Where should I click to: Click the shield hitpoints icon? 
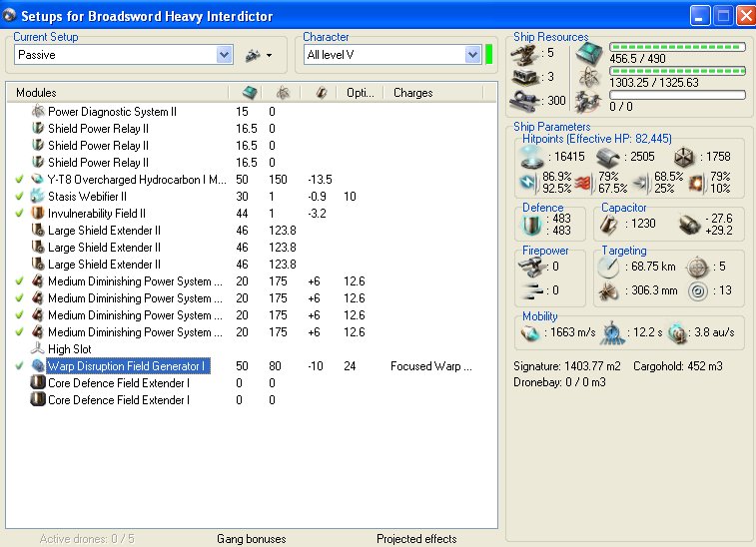(x=529, y=156)
